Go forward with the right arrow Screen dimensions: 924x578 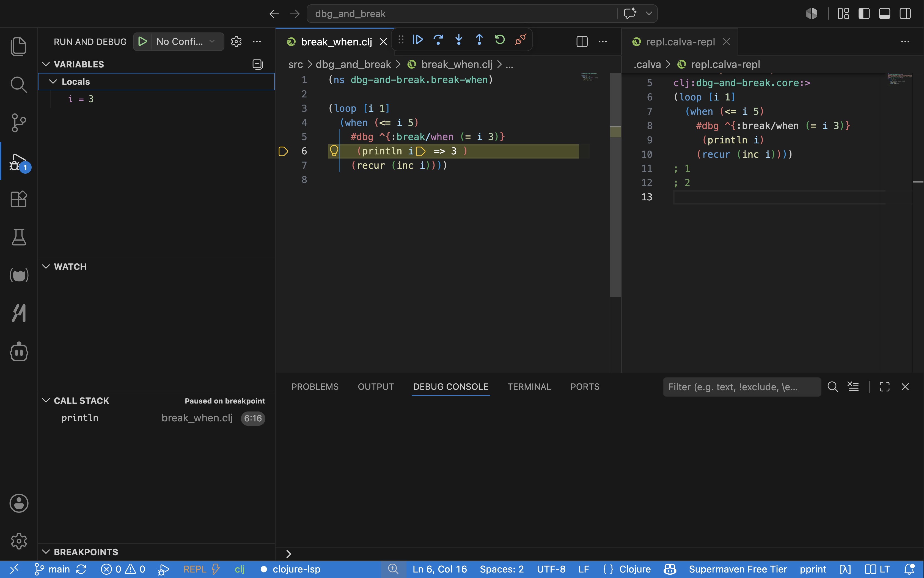pyautogui.click(x=295, y=14)
